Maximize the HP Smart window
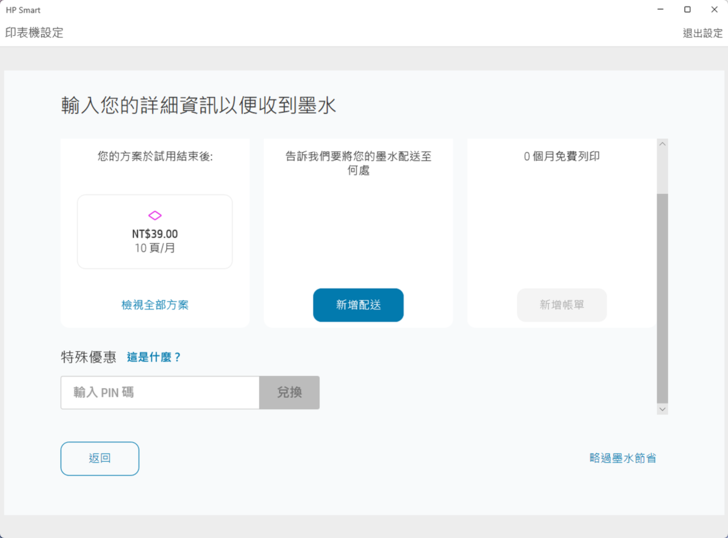This screenshot has width=728, height=538. 687,10
